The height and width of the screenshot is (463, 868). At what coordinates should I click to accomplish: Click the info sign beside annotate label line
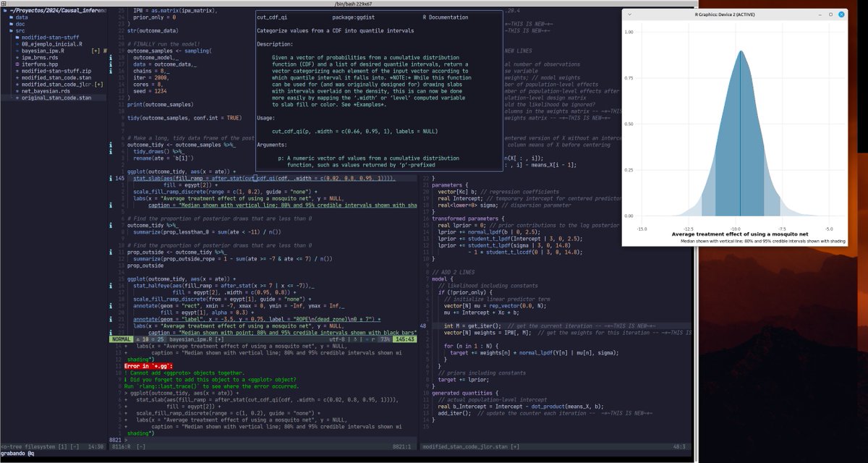tap(110, 318)
